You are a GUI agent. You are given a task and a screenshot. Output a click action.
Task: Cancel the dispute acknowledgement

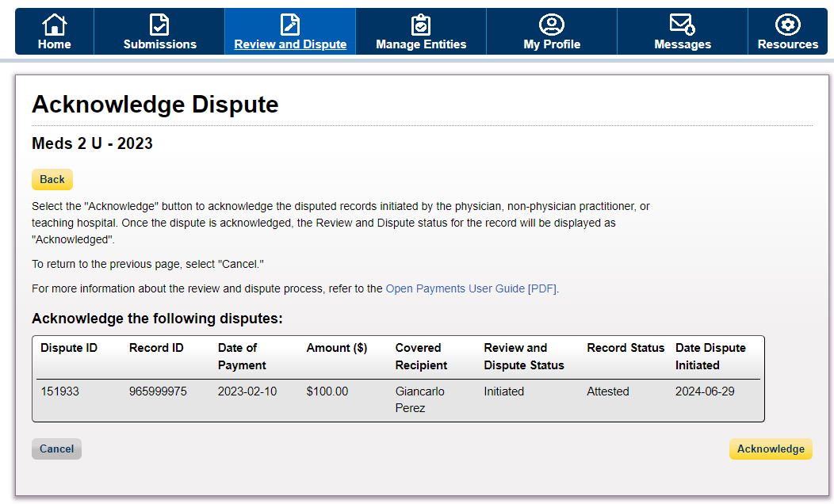click(x=56, y=449)
